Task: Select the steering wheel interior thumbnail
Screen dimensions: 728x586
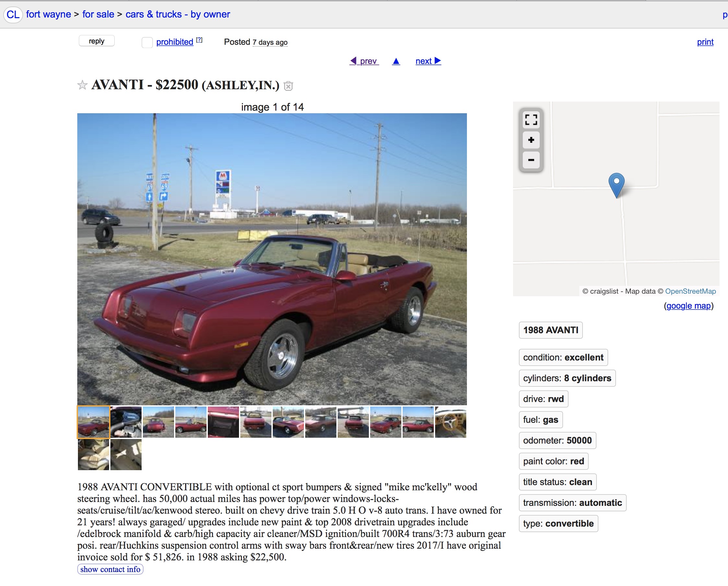Action: [x=451, y=422]
